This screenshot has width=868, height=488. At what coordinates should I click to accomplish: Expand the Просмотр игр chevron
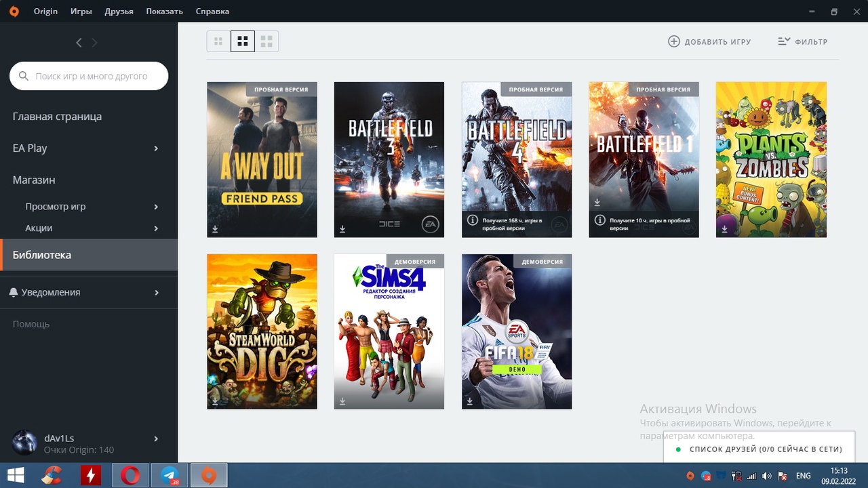coord(156,207)
